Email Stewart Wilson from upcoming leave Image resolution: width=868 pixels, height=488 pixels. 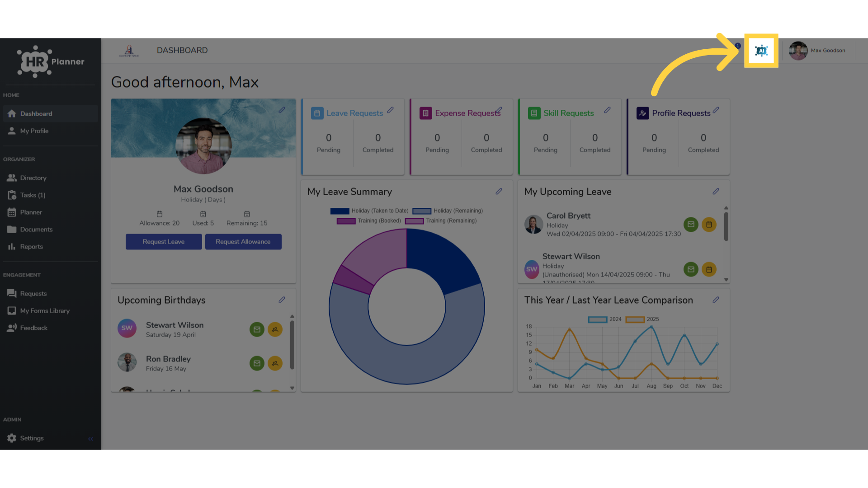[x=691, y=270]
